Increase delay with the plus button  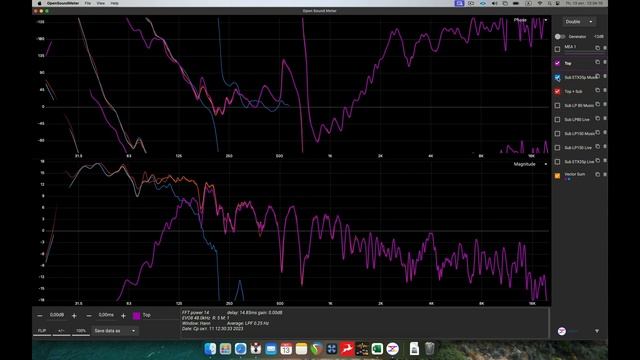(123, 316)
